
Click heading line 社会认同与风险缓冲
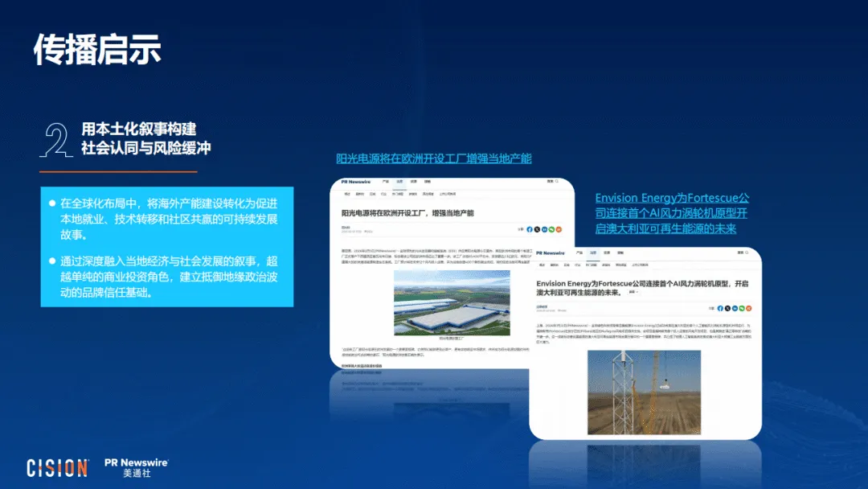tap(146, 149)
